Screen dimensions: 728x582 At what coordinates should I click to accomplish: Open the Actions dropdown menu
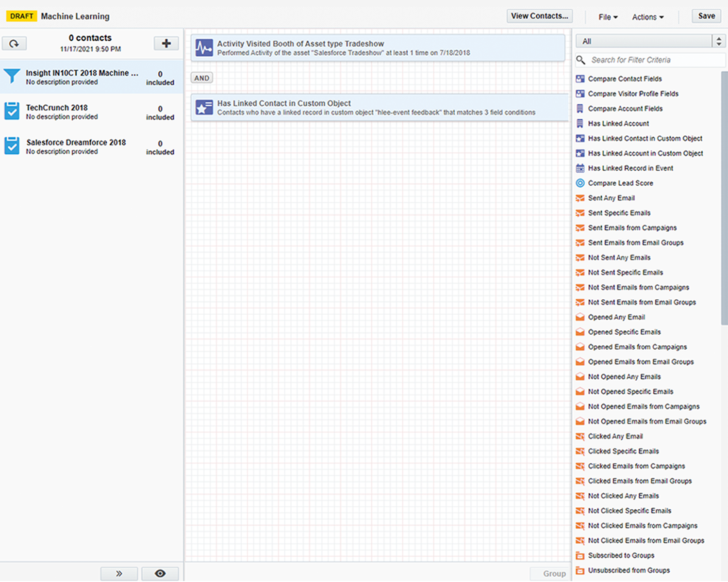point(647,17)
